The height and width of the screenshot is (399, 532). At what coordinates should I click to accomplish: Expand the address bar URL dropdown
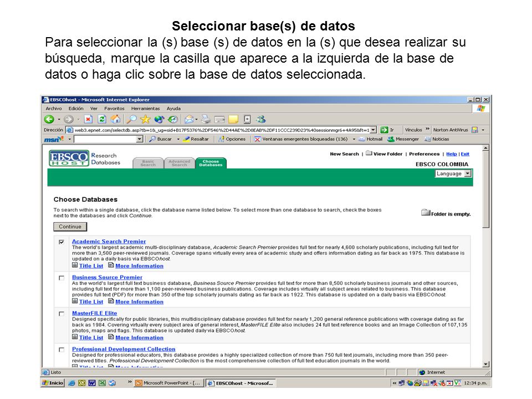point(373,130)
